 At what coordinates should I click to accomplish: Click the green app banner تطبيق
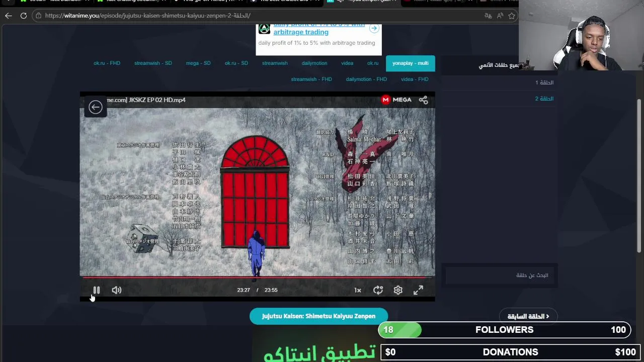pyautogui.click(x=319, y=352)
